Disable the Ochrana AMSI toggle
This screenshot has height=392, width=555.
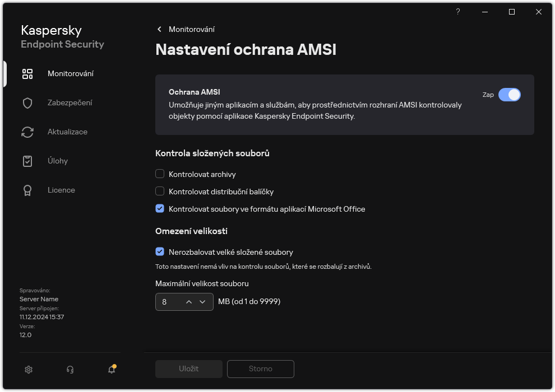tap(510, 95)
